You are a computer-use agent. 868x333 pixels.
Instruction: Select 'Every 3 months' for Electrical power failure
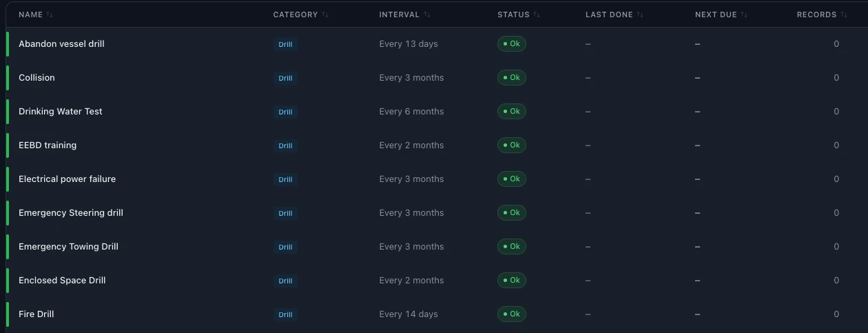point(411,179)
